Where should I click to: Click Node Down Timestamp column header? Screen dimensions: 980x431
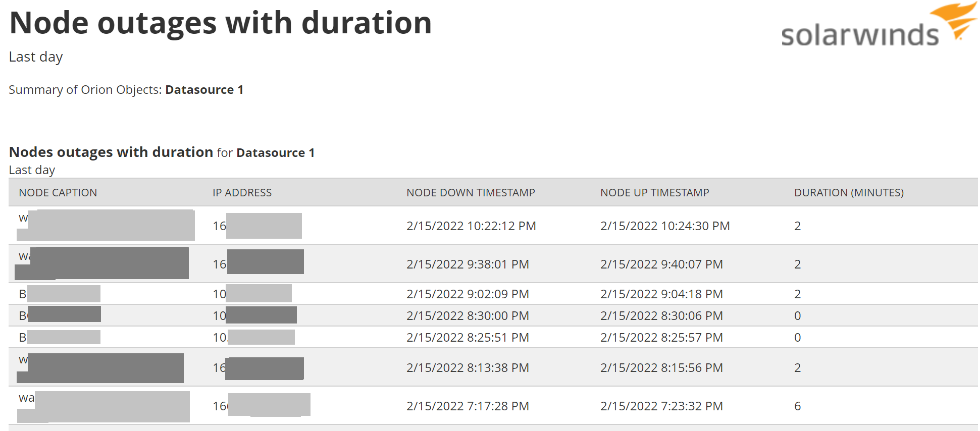tap(471, 192)
